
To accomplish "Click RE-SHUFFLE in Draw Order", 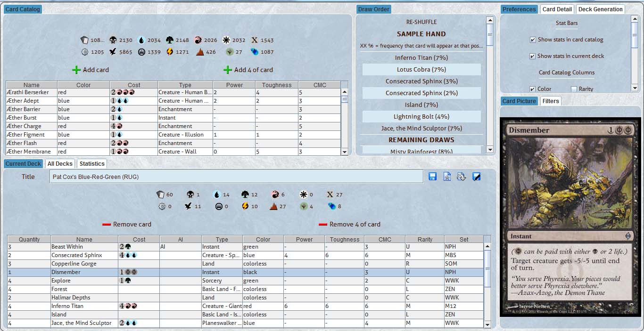I will pyautogui.click(x=421, y=22).
